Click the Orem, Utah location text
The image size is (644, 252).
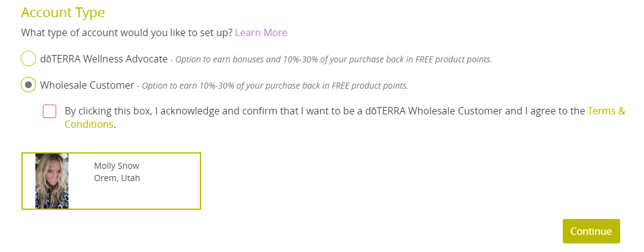[x=117, y=179]
